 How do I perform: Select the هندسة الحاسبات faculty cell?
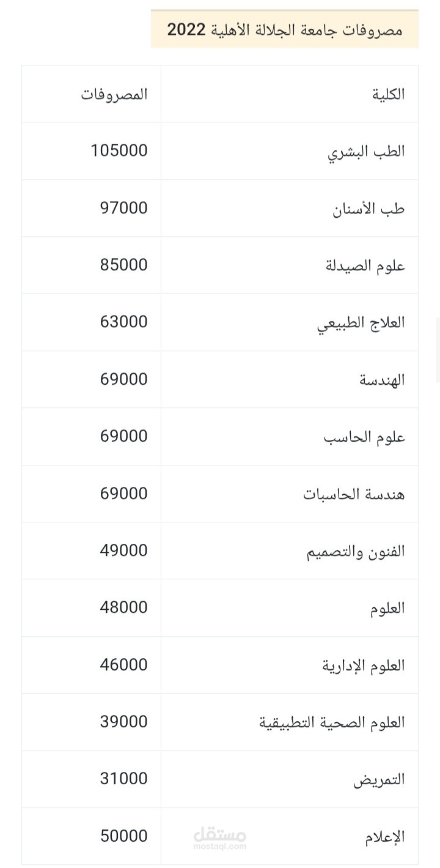[x=354, y=494]
